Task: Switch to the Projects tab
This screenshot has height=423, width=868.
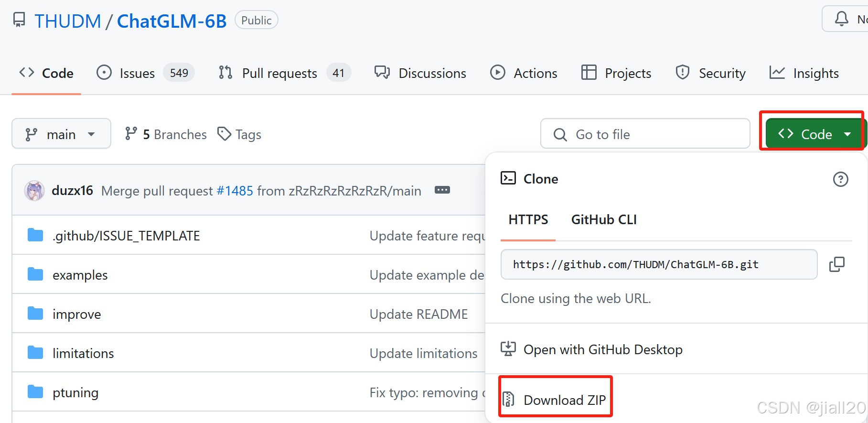Action: [616, 73]
